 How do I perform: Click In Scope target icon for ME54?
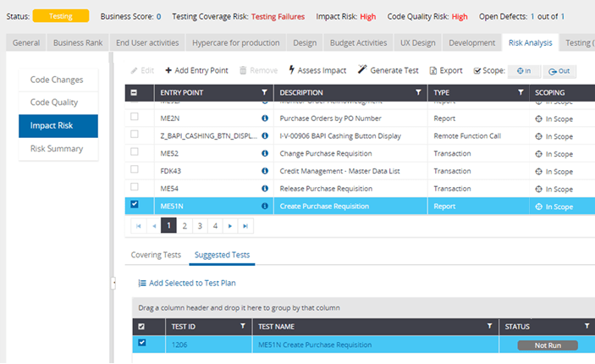tap(538, 189)
